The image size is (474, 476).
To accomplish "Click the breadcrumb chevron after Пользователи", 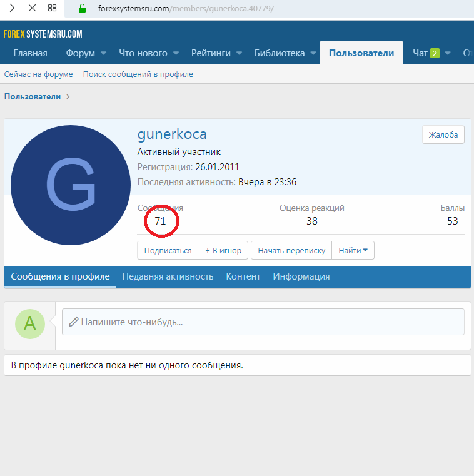I will [x=68, y=96].
